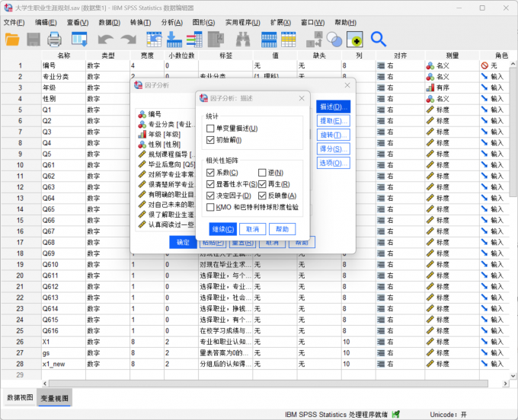
Task: Check the 逆(N) checkbox
Action: [262, 173]
